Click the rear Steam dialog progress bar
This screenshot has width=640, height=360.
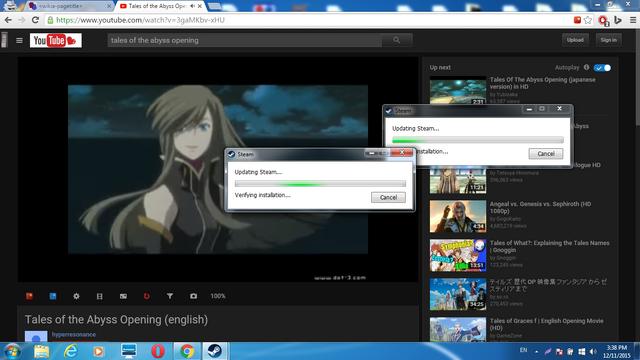click(x=478, y=140)
